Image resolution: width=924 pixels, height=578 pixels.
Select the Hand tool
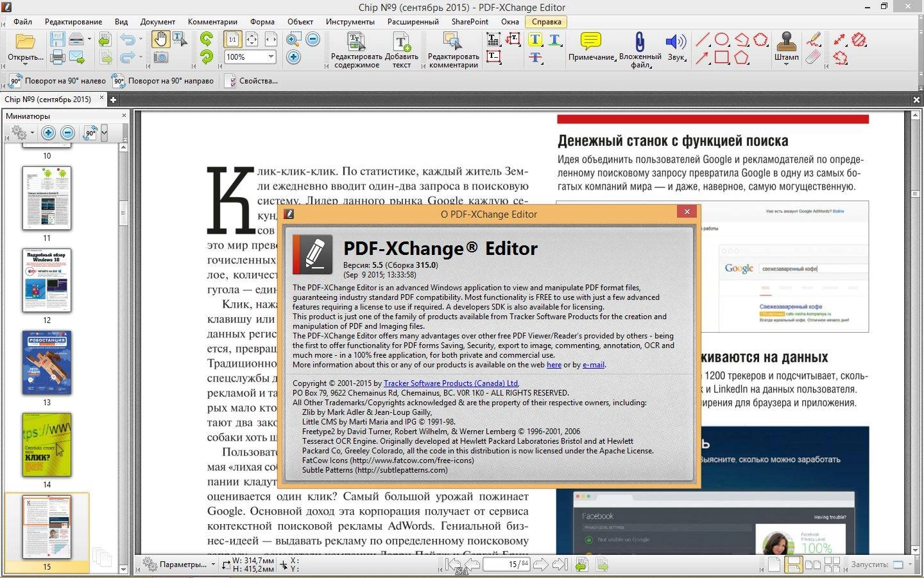pyautogui.click(x=160, y=40)
